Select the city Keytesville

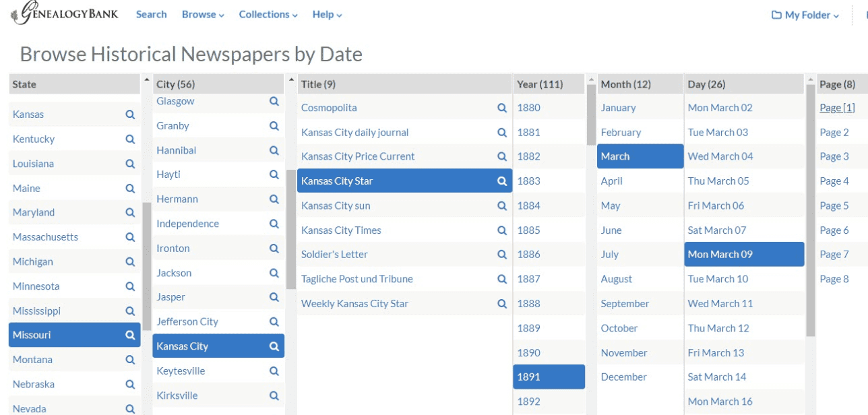(181, 371)
